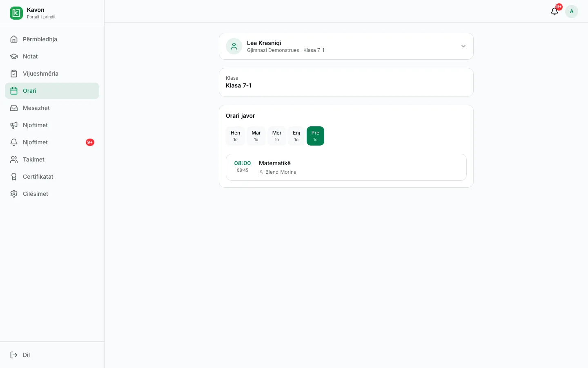The image size is (588, 368).
Task: Select the Hën day tab
Action: coord(235,136)
